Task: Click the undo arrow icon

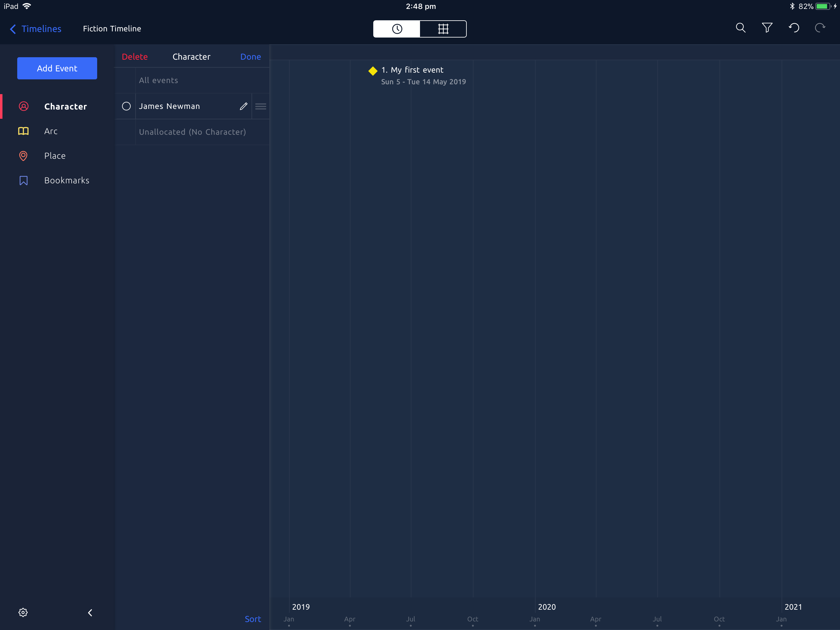Action: (794, 28)
